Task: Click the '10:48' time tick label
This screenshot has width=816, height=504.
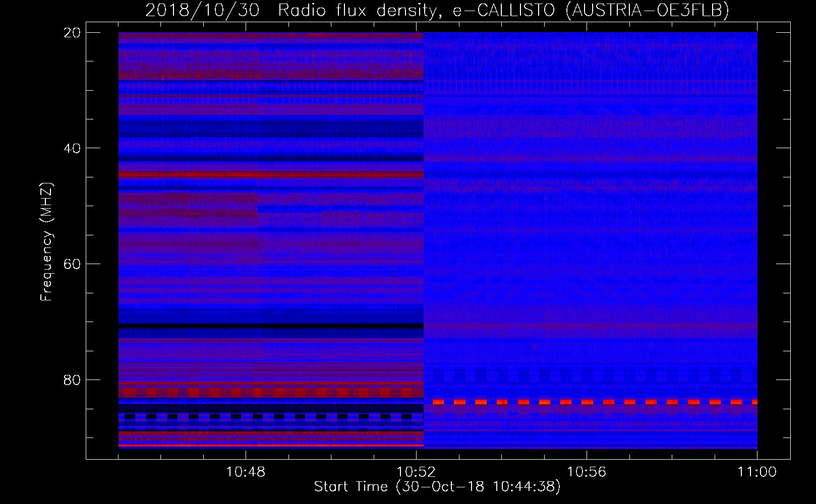Action: coord(246,472)
